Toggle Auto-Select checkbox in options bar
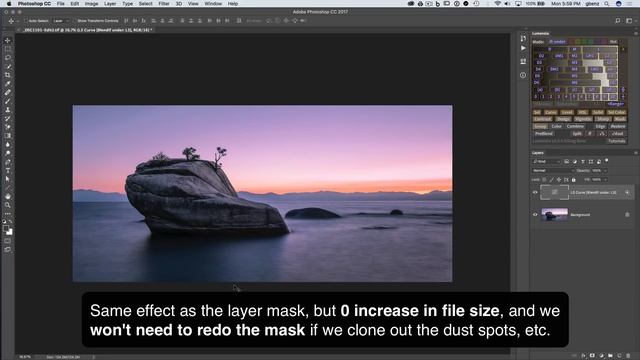 [25, 21]
